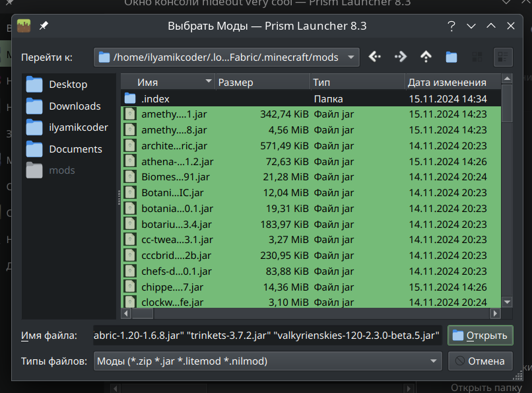Click the Отмена button
Screen dimensions: 532x393
tap(481, 361)
